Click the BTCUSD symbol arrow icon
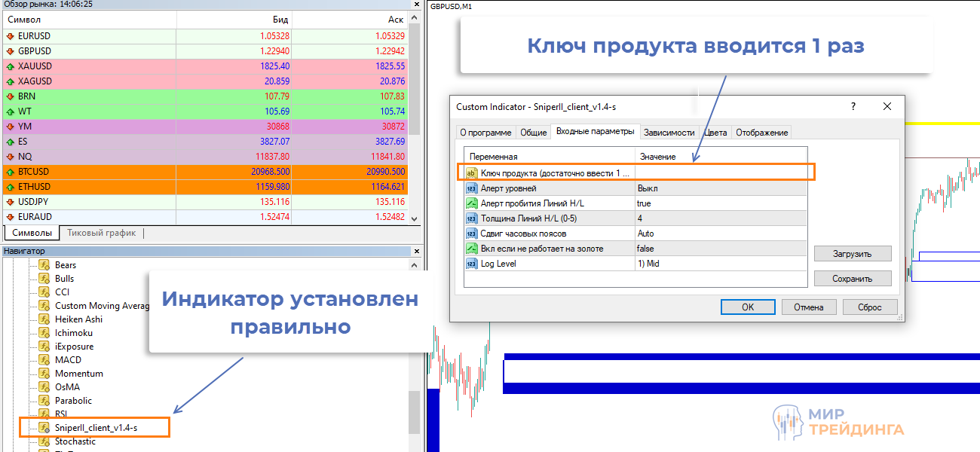Image resolution: width=980 pixels, height=452 pixels. click(10, 172)
